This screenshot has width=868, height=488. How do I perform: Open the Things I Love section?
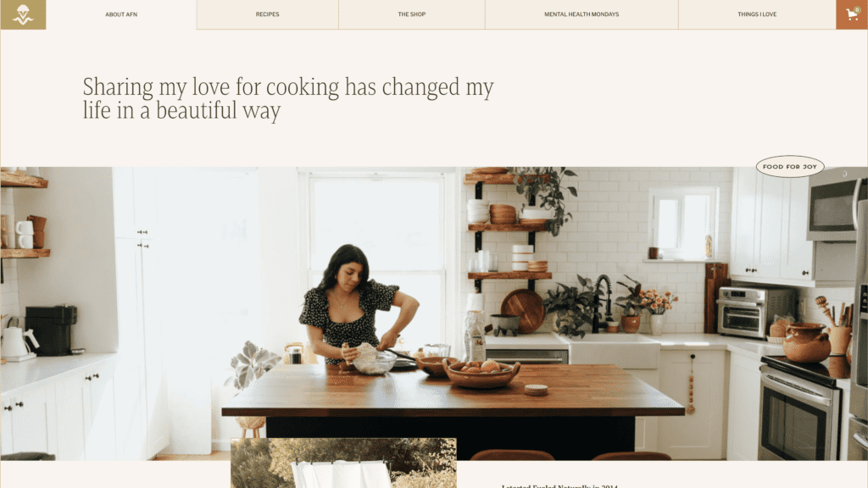757,14
